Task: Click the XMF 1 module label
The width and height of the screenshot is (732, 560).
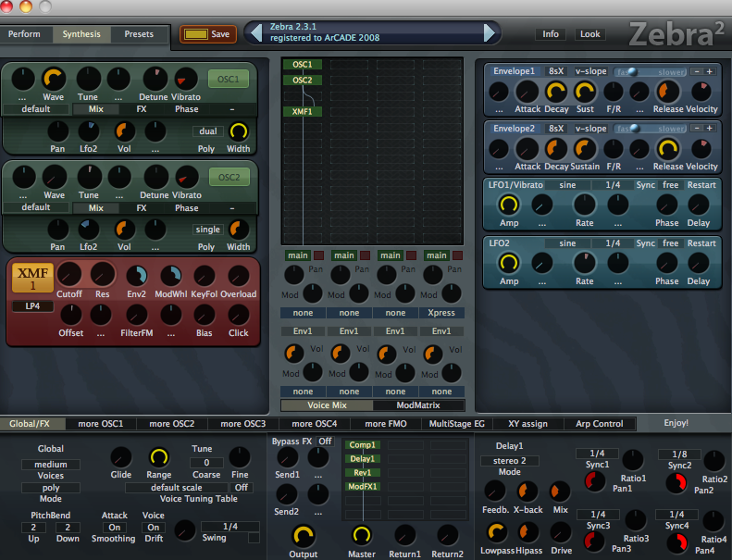Action: pos(32,278)
